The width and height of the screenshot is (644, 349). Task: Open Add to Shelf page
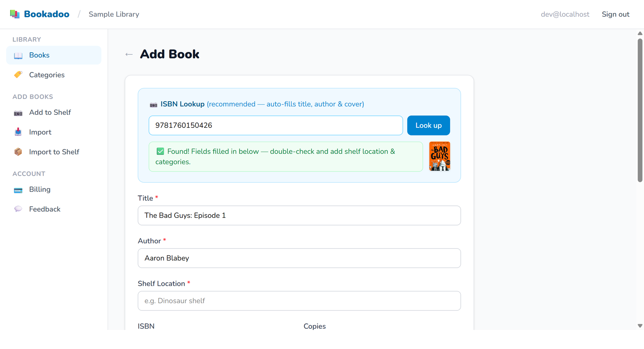point(54,112)
